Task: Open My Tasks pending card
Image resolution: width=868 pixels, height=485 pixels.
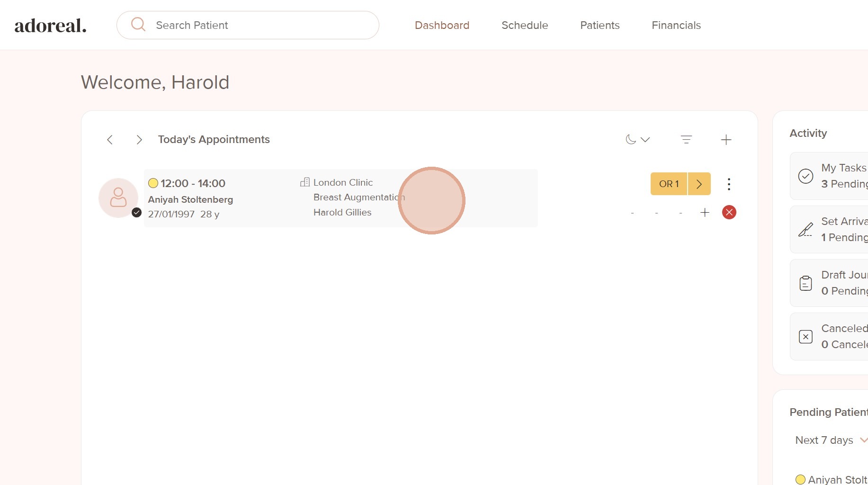Action: pos(833,176)
